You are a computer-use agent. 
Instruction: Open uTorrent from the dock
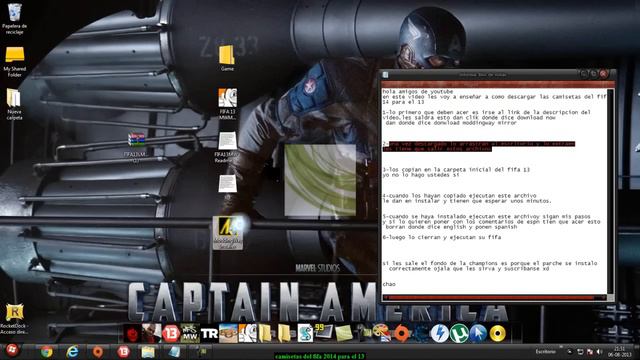click(x=459, y=333)
